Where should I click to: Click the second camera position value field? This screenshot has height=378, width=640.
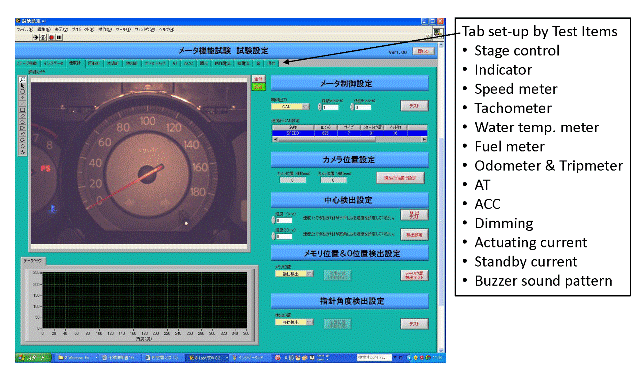point(333,180)
